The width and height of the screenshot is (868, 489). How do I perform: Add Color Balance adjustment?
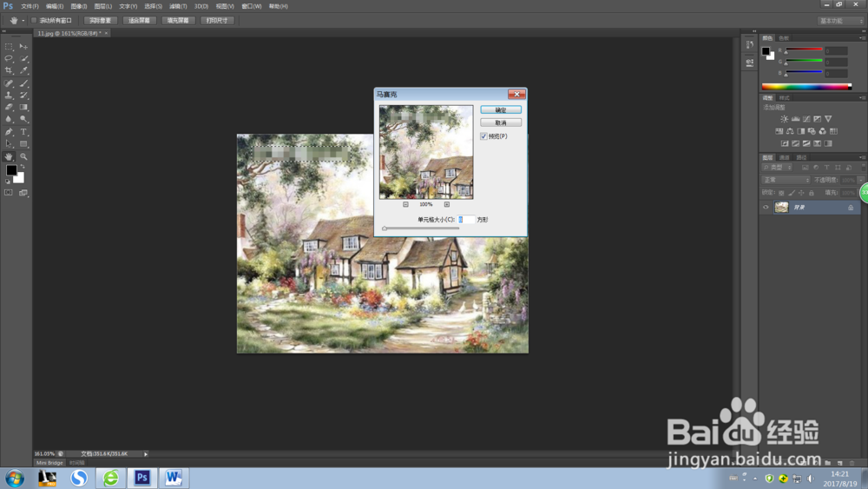[x=790, y=131]
